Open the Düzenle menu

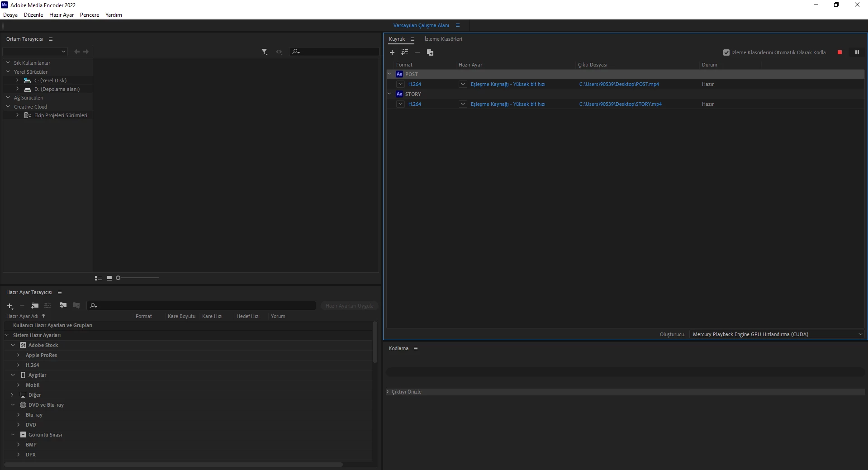[33, 15]
